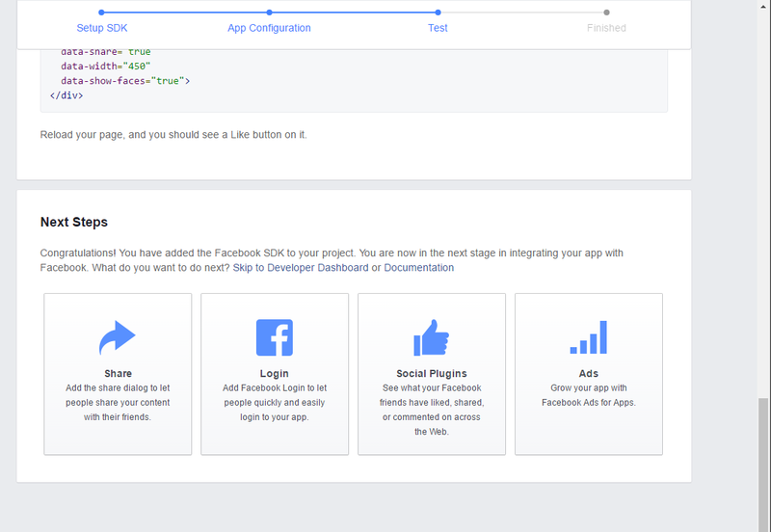Viewport: 771px width, 532px height.
Task: Click the data-show-faces="true" code line
Action: (x=125, y=81)
